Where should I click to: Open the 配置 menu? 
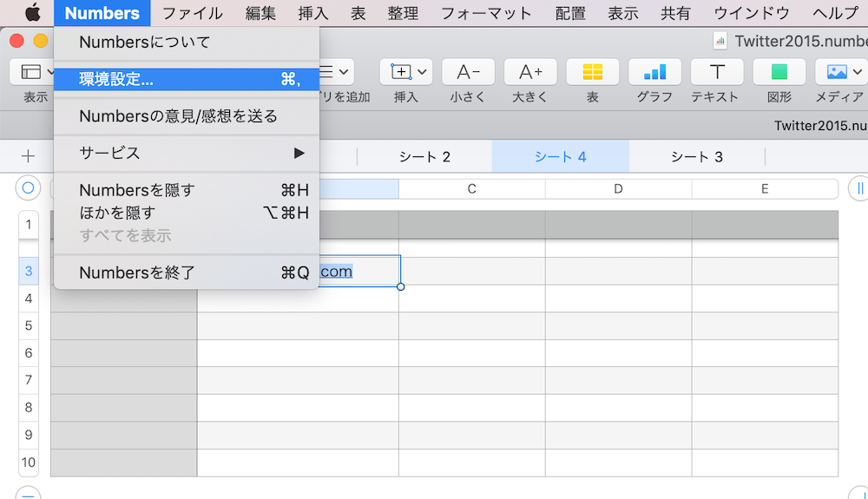point(570,13)
